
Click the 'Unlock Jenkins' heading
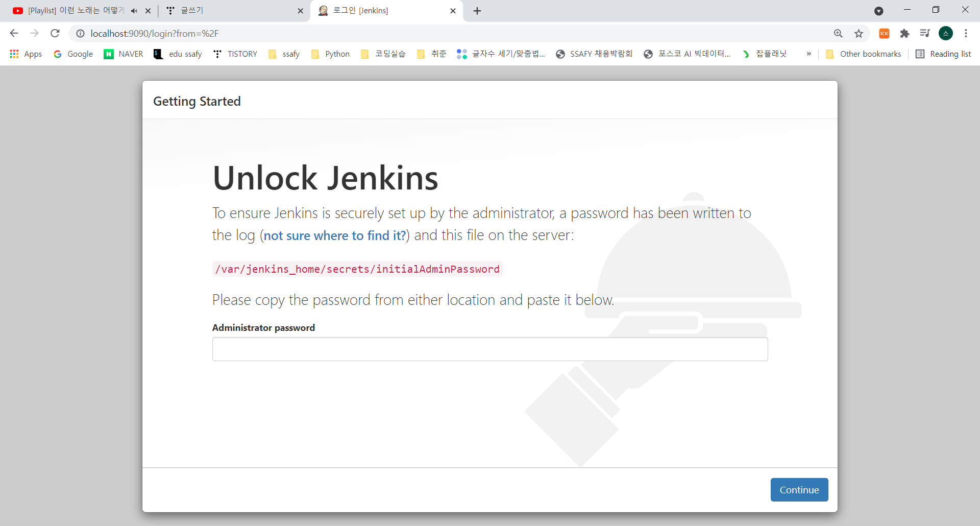click(x=325, y=178)
